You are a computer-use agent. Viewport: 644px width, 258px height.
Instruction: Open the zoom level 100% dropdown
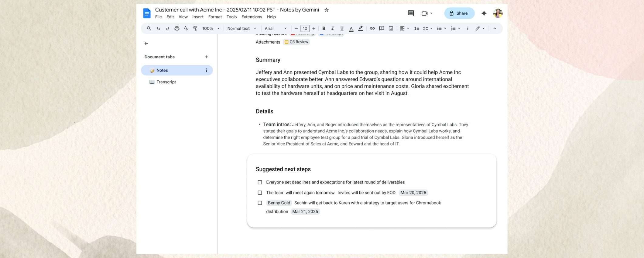211,29
